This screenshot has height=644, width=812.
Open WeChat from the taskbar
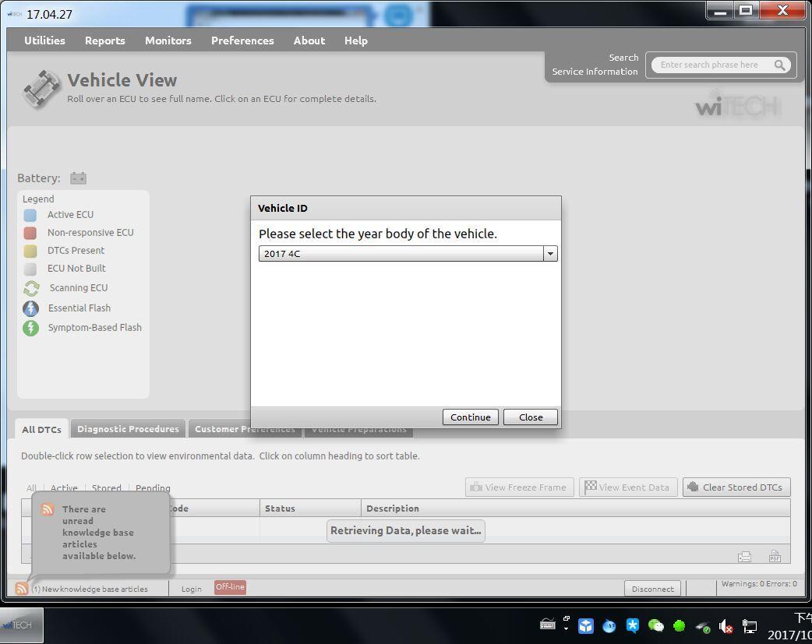pos(655,626)
